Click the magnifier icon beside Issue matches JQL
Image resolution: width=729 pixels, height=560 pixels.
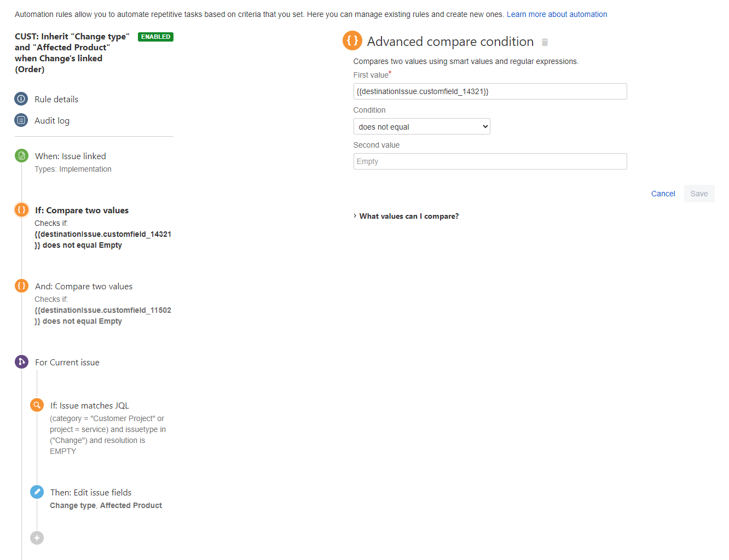point(37,405)
